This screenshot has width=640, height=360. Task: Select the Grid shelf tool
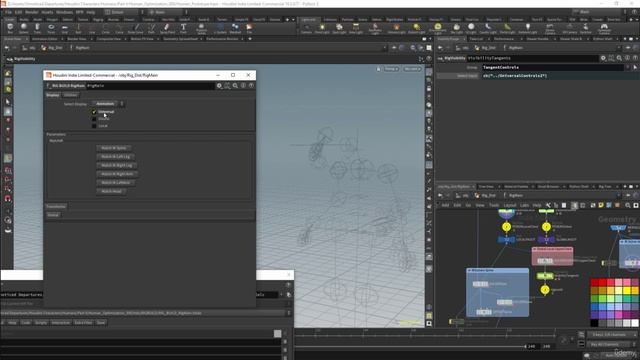(x=64, y=28)
